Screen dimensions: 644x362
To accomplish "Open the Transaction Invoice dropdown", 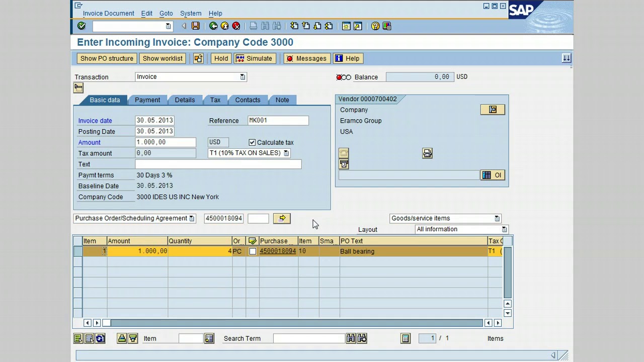I will [x=243, y=77].
